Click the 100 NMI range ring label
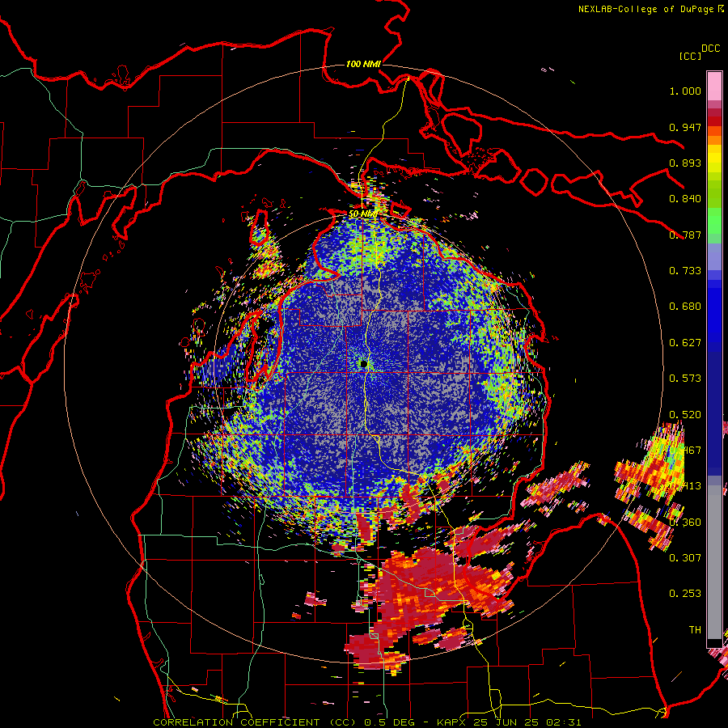The height and width of the screenshot is (728, 728). pos(363,64)
